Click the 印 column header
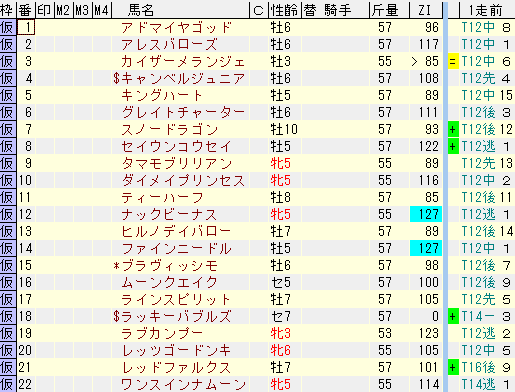 tap(45, 10)
